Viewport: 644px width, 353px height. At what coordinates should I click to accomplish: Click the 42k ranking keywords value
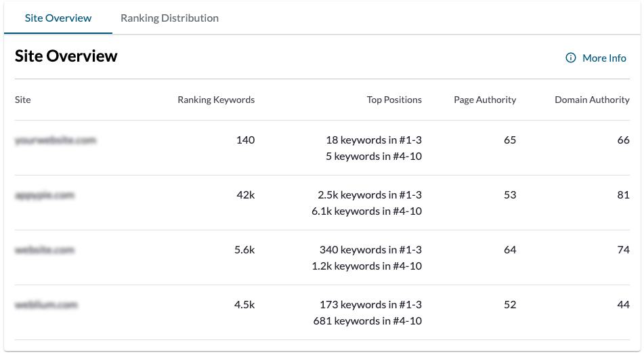pyautogui.click(x=245, y=195)
